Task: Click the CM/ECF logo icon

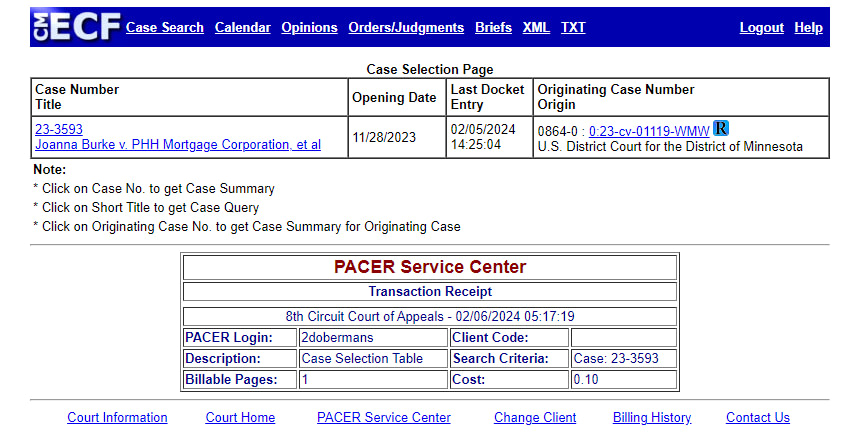Action: pyautogui.click(x=76, y=27)
